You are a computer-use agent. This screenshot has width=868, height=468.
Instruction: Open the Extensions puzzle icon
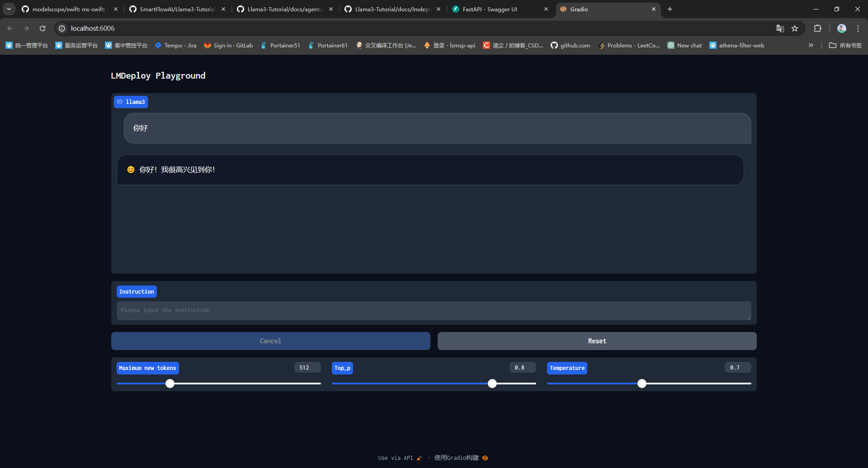pos(817,28)
